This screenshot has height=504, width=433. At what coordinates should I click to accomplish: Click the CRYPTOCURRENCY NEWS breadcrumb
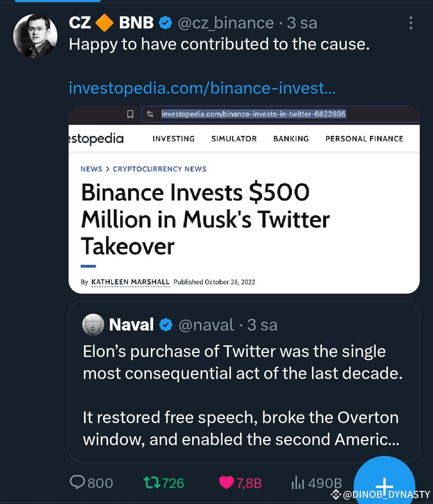tap(160, 169)
